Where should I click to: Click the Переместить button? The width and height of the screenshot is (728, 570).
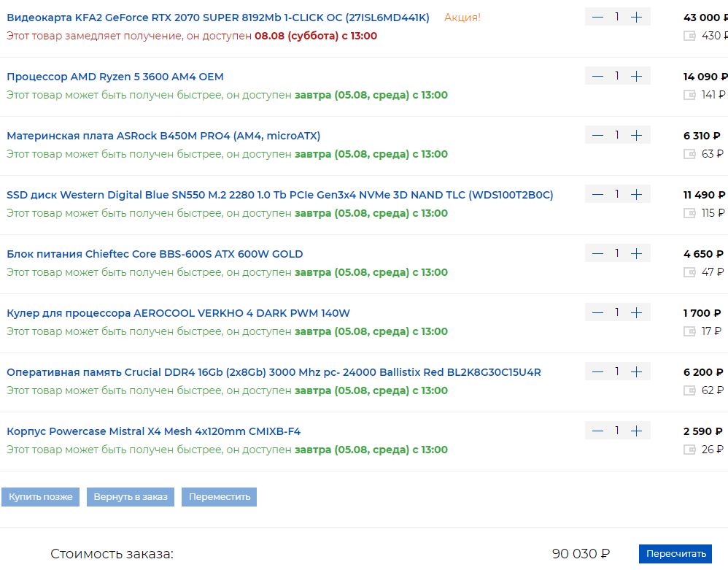click(x=219, y=496)
